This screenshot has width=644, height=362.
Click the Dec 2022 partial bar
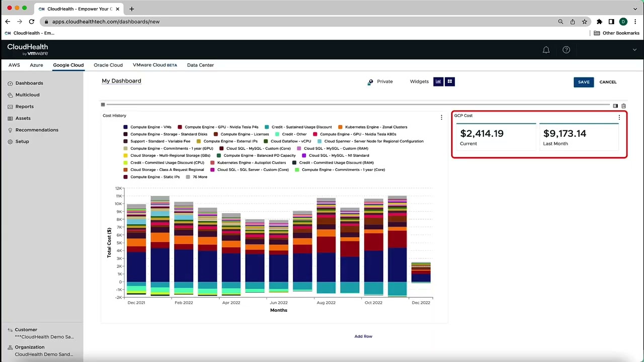tap(421, 272)
